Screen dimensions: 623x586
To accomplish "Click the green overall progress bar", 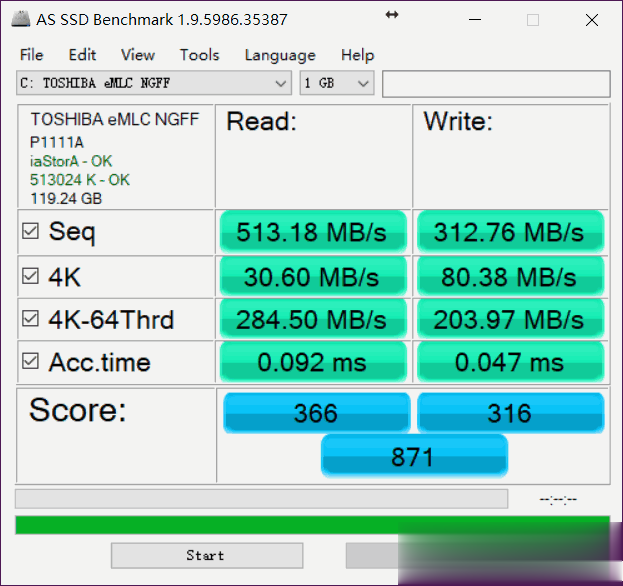I will click(312, 525).
